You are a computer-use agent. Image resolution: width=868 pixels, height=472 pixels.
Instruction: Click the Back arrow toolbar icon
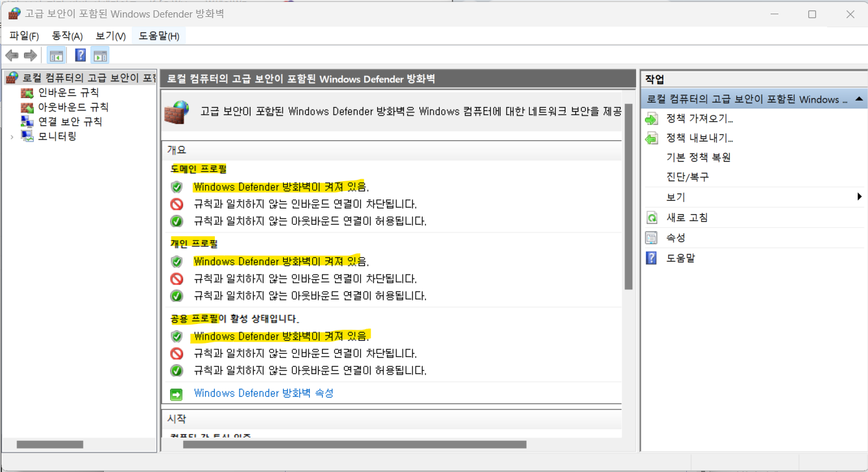tap(12, 55)
